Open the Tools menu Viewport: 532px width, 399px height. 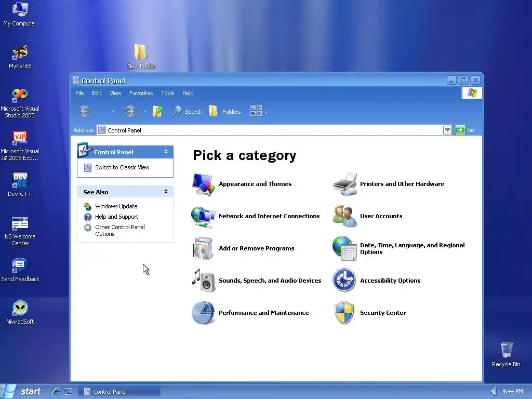[x=168, y=93]
